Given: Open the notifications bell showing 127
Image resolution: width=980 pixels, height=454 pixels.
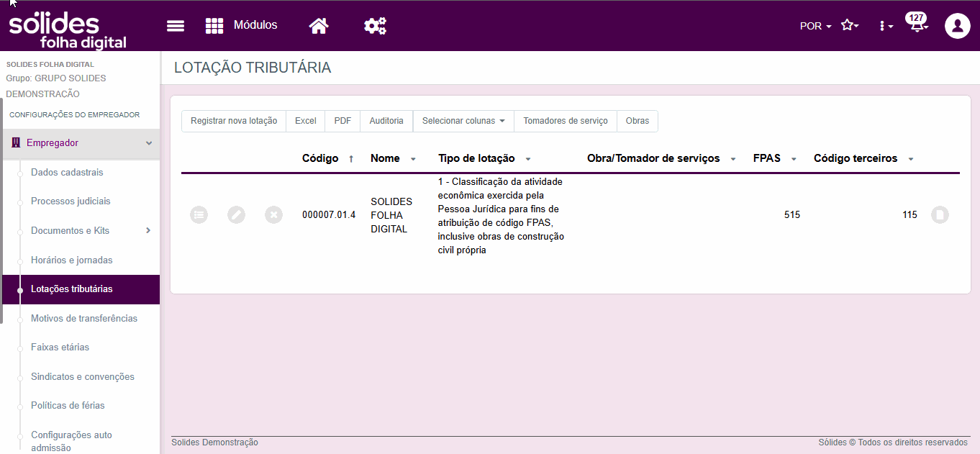Looking at the screenshot, I should [917, 24].
